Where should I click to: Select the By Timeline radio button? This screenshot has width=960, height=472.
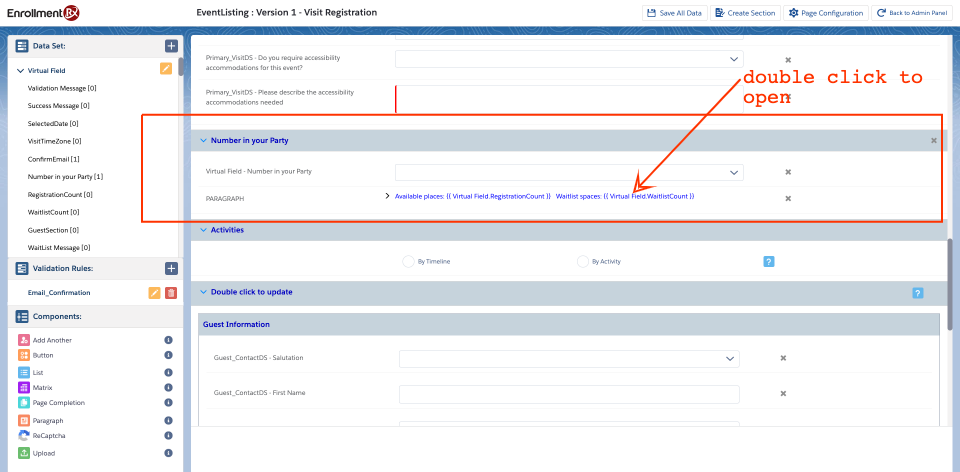click(408, 261)
